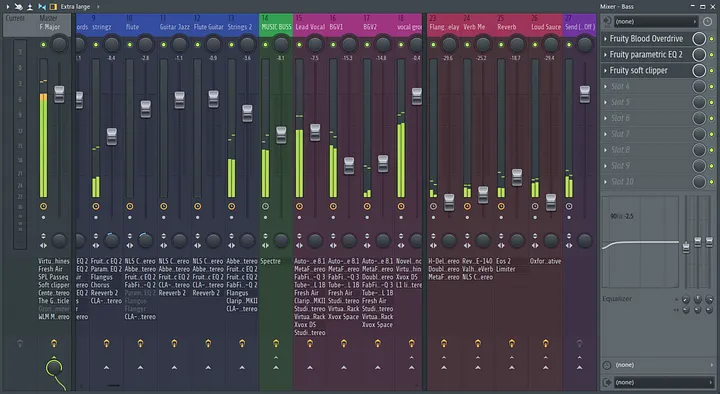This screenshot has height=394, width=720.
Task: Click the send icon below Send track 27
Action: click(579, 343)
